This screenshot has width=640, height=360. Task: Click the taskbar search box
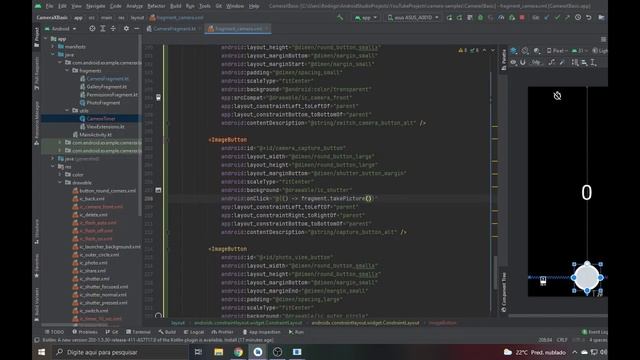click(x=119, y=352)
